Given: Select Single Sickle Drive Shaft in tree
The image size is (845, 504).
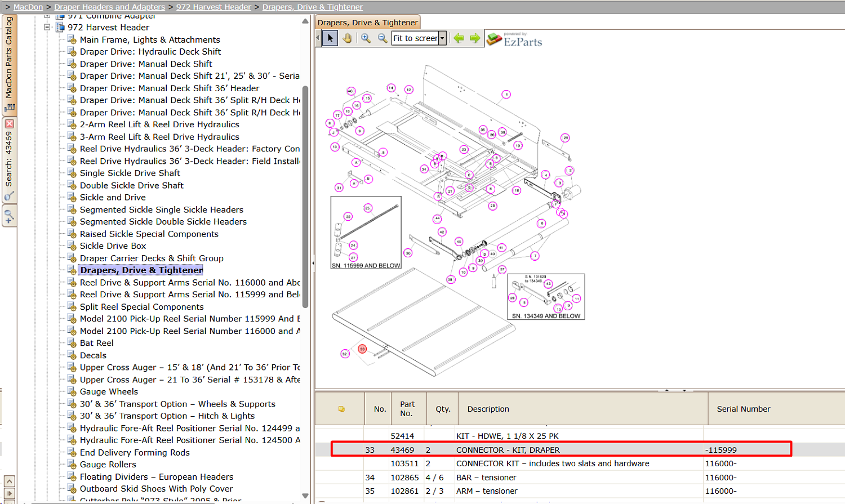Looking at the screenshot, I should coord(130,173).
